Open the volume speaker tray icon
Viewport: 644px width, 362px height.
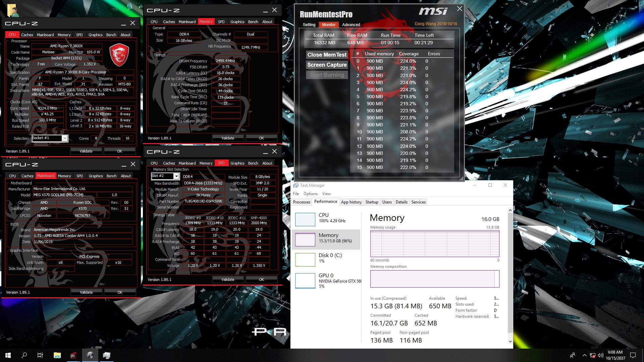click(600, 355)
